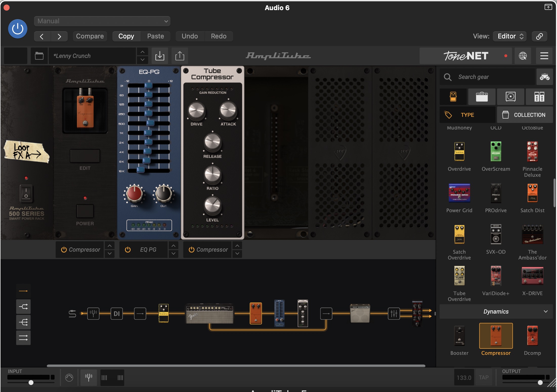Click the Compare button
Screen dimensions: 557x392
(x=90, y=36)
